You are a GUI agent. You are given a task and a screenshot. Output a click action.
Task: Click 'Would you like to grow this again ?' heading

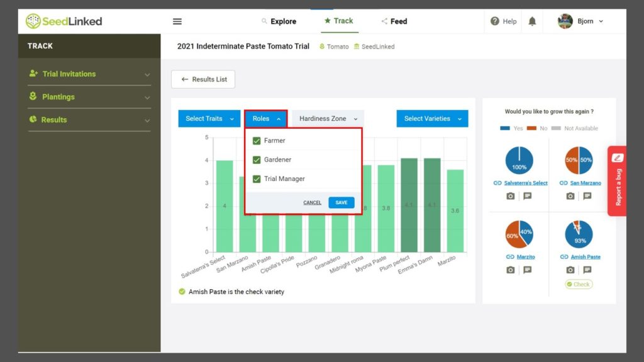549,112
